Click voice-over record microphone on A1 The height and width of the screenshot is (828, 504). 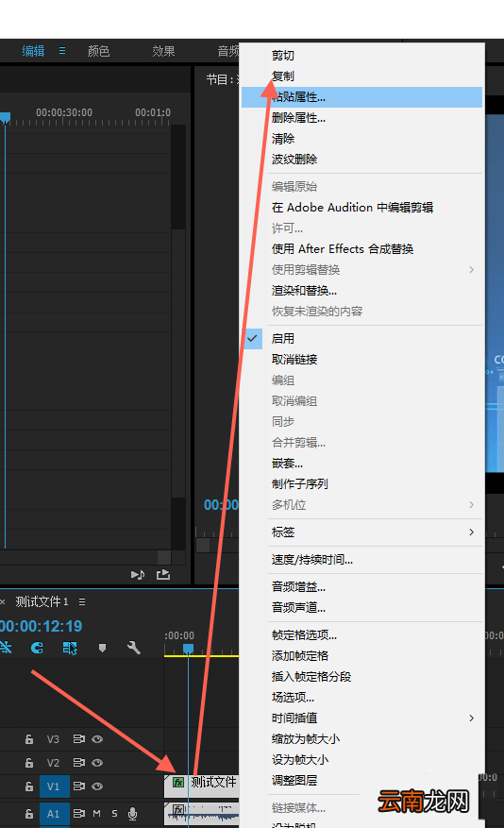pos(132,814)
